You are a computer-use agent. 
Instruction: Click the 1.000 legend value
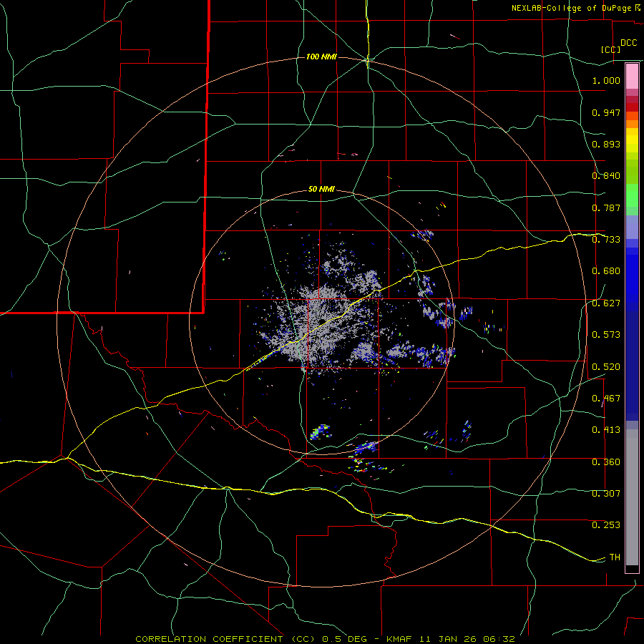tap(606, 80)
